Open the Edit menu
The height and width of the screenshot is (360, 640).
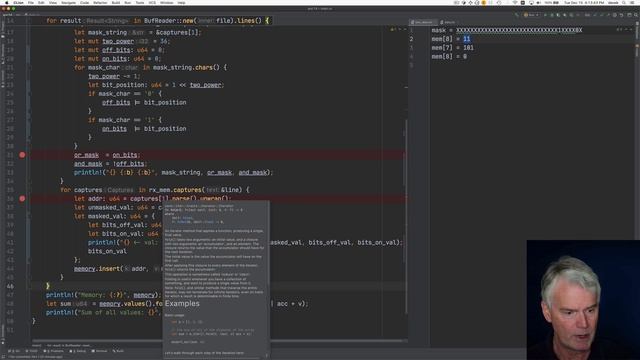coord(41,2)
